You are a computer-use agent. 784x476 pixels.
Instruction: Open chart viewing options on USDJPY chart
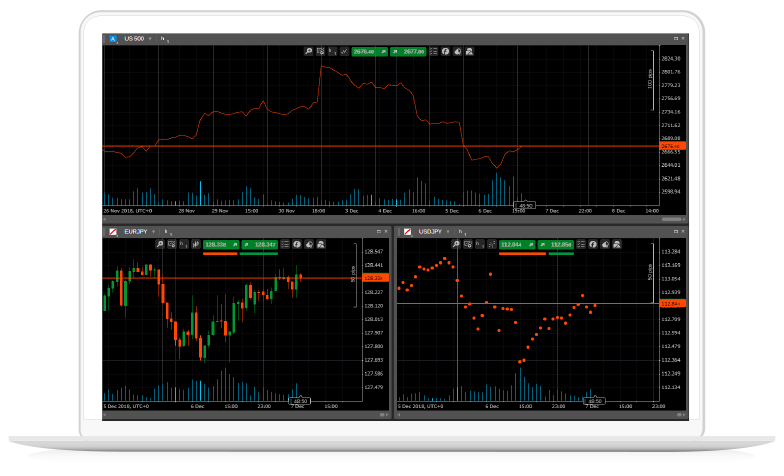(468, 244)
